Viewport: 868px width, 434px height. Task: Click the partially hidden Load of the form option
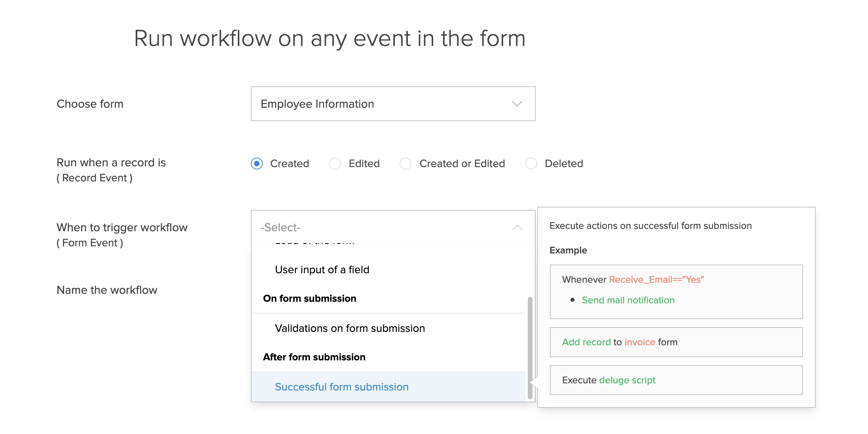coord(315,242)
